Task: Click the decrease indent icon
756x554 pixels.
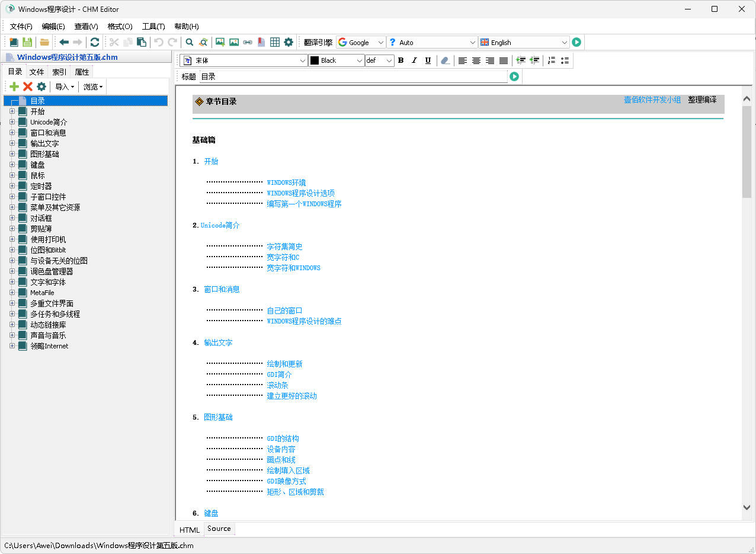Action: (x=534, y=60)
